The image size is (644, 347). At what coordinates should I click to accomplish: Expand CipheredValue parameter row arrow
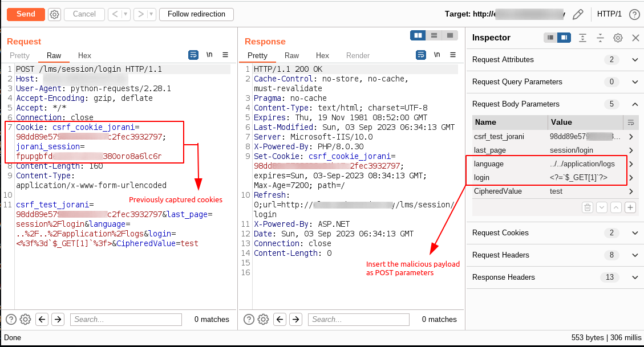pyautogui.click(x=631, y=191)
